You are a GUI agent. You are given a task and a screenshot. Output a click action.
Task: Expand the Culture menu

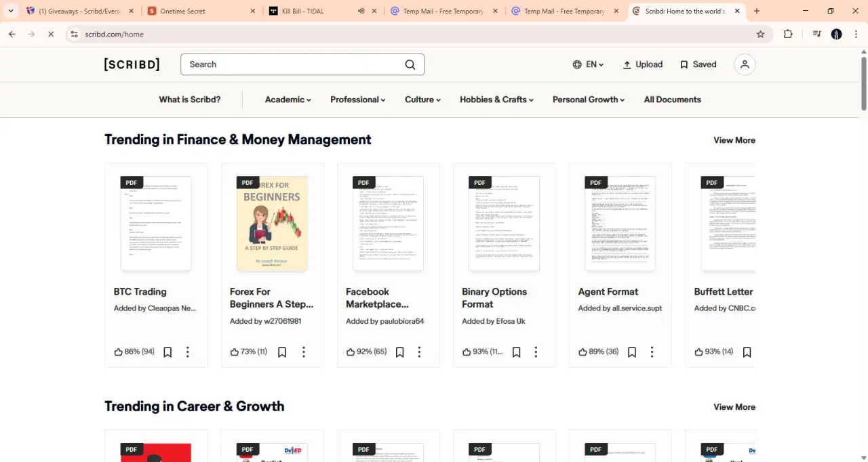coord(422,100)
